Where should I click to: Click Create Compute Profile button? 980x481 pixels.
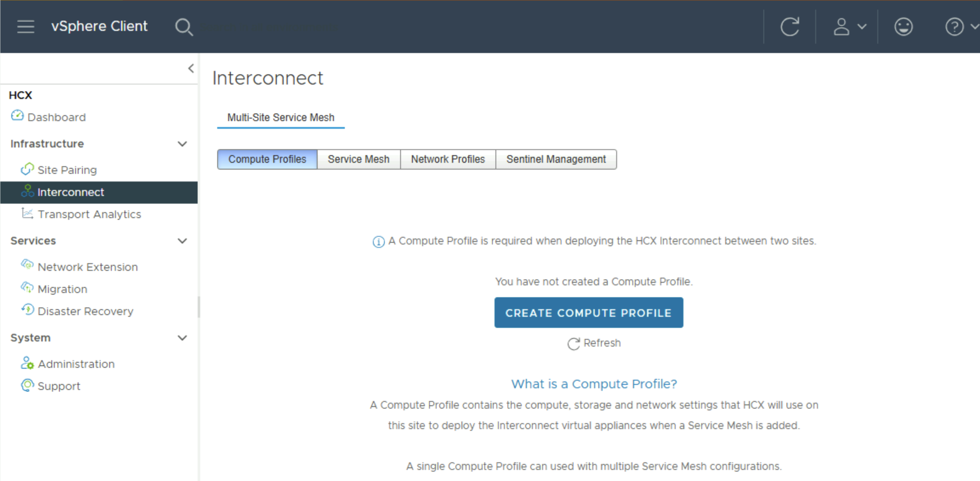pyautogui.click(x=589, y=313)
